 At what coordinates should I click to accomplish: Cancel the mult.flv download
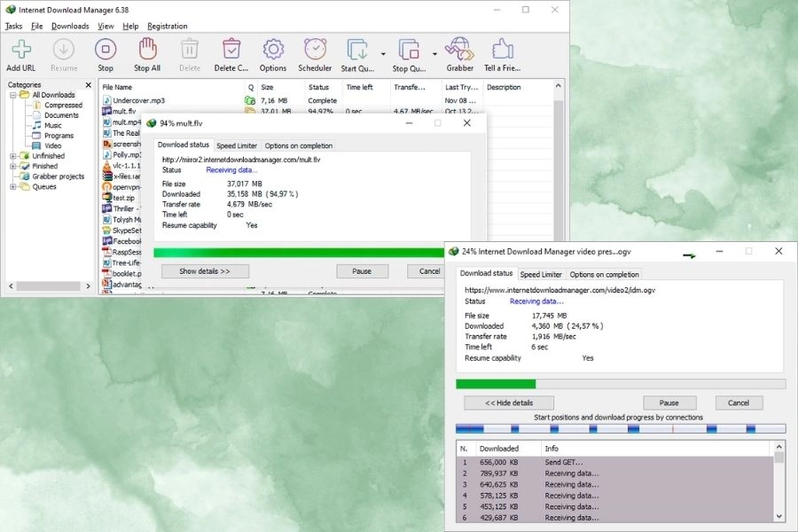point(427,271)
